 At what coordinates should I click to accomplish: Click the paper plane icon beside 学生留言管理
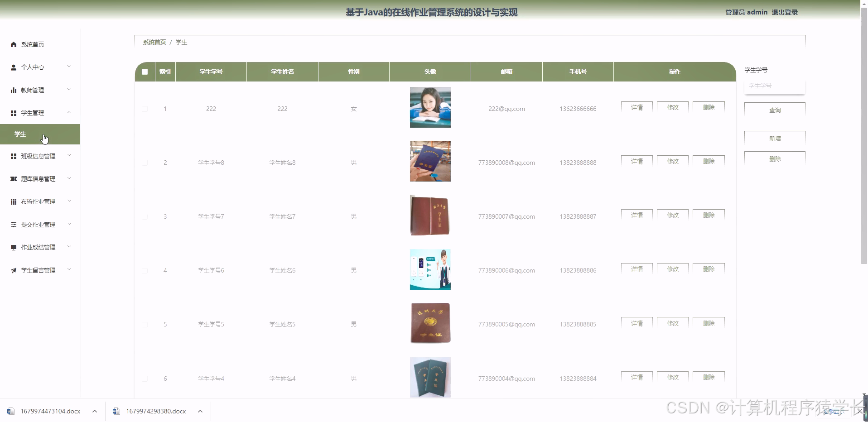[x=14, y=270]
